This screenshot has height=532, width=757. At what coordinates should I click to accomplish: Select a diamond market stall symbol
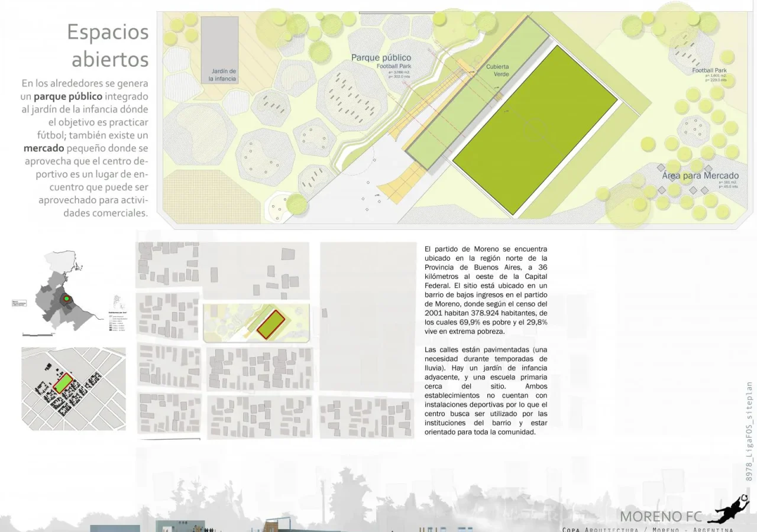[x=661, y=168]
